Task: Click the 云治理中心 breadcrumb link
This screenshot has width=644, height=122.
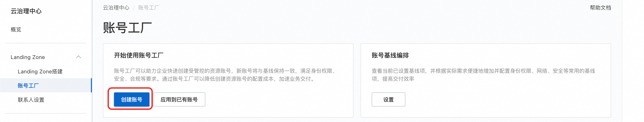Action: [116, 8]
